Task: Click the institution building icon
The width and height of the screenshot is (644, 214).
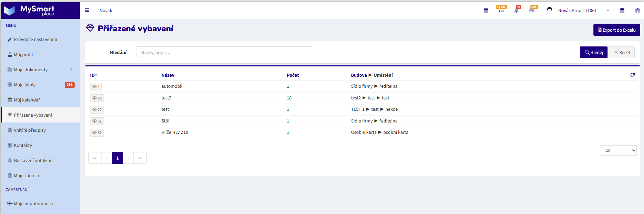Action: coord(622,10)
